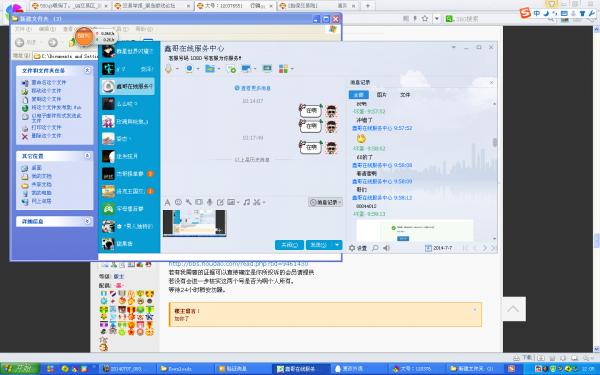Viewport: 600px width, 375px height.
Task: Click the colorful apps grid icon
Action: coord(283,69)
